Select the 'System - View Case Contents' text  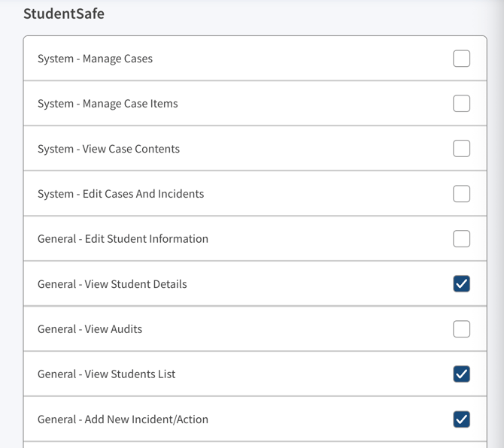click(x=108, y=149)
